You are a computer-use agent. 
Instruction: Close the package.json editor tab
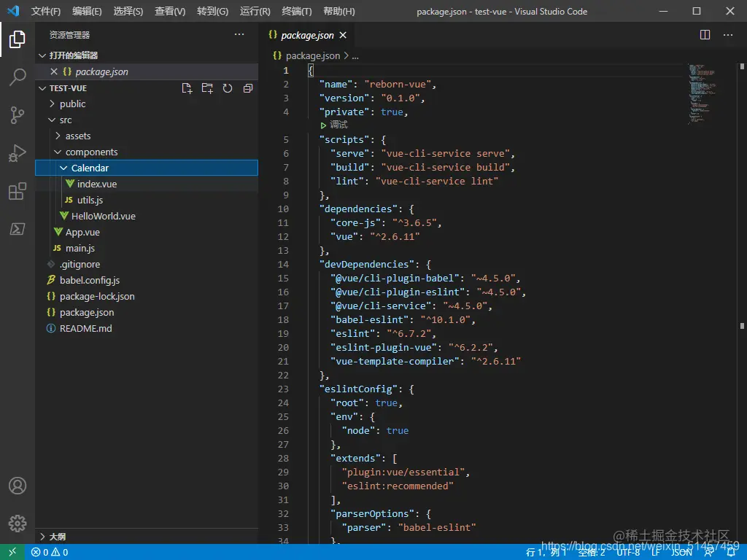343,35
